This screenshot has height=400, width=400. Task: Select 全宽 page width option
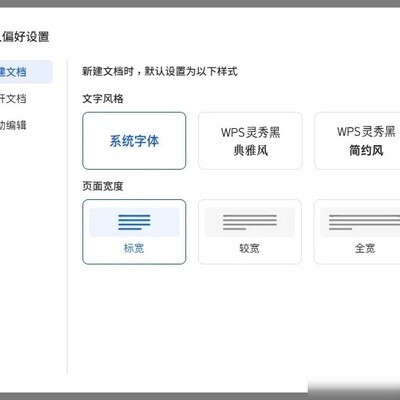[x=357, y=232]
